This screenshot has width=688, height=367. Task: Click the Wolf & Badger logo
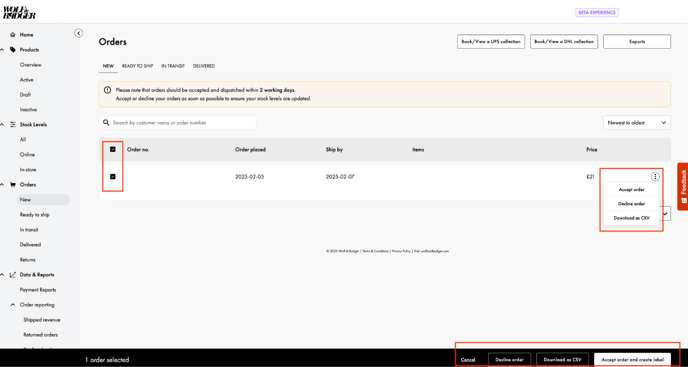[19, 12]
